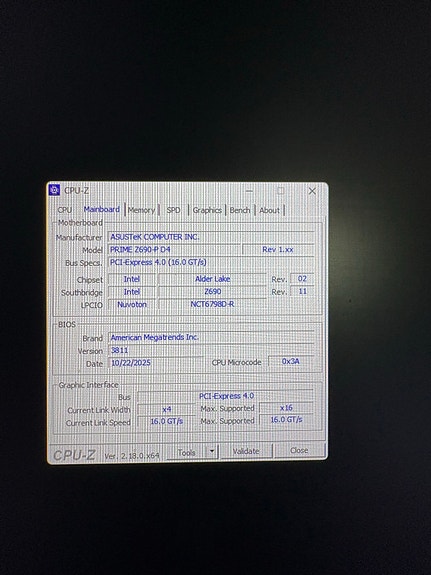Image resolution: width=431 pixels, height=575 pixels.
Task: Click the Rev 1.xx field
Action: [x=278, y=249]
